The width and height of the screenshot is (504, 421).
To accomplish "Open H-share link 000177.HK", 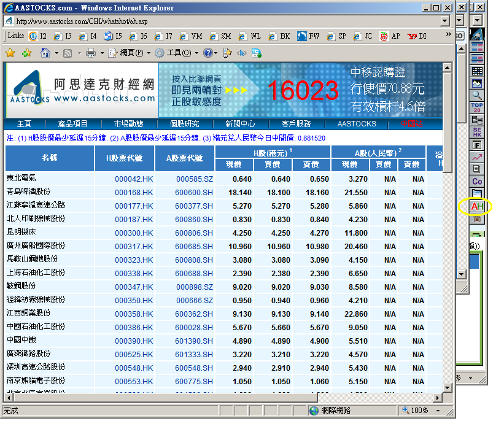I will (134, 206).
